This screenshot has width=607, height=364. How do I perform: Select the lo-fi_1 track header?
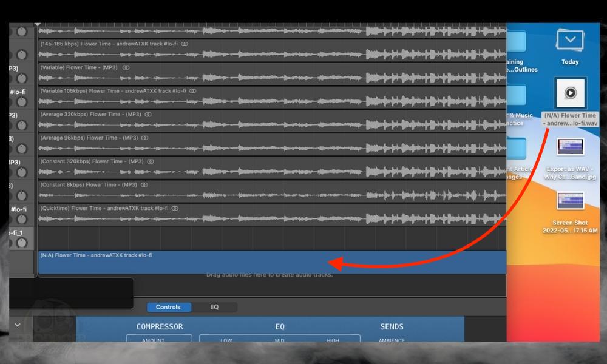coord(22,238)
